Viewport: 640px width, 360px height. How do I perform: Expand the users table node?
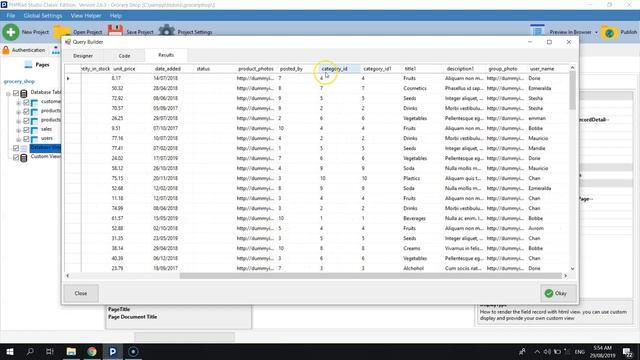(x=18, y=139)
